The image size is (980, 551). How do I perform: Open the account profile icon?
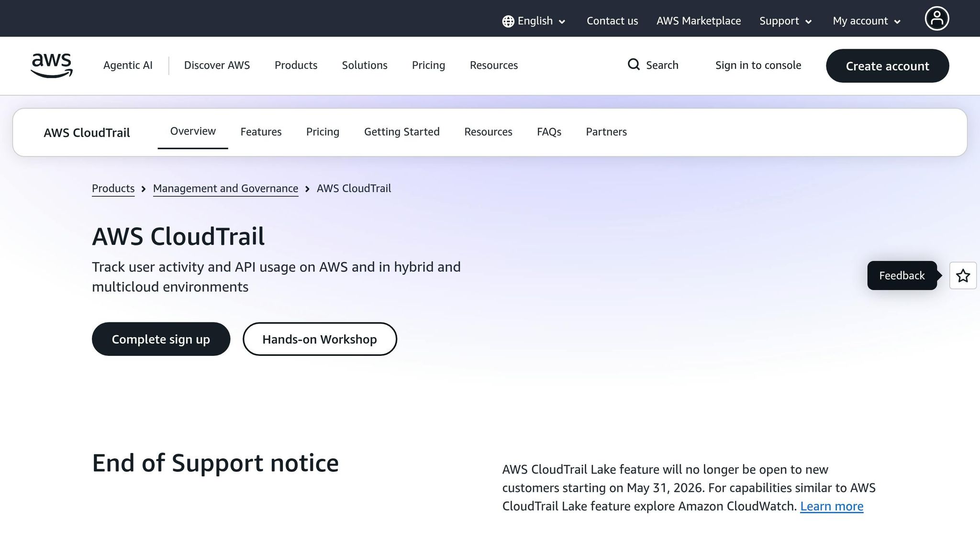936,18
